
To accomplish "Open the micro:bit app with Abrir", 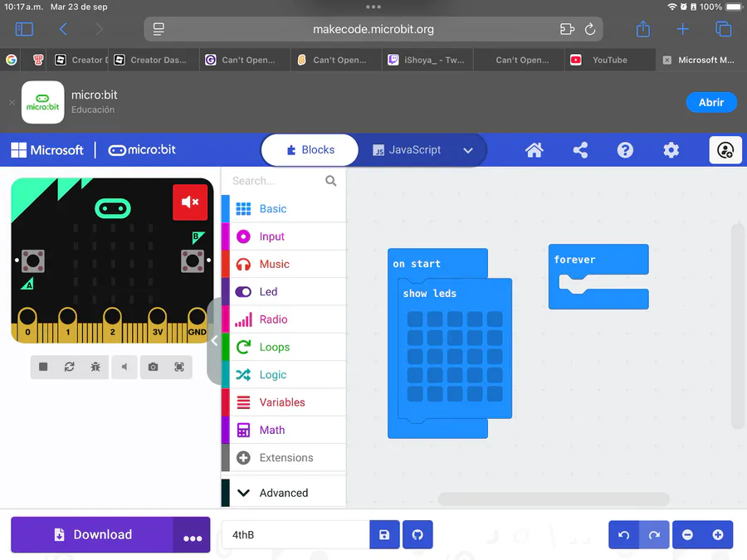I will tap(711, 102).
